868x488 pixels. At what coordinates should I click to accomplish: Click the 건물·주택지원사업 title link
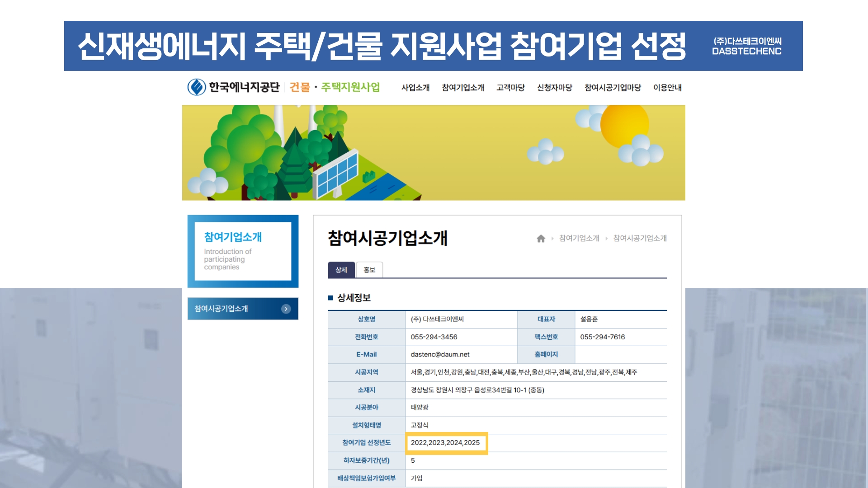[335, 87]
